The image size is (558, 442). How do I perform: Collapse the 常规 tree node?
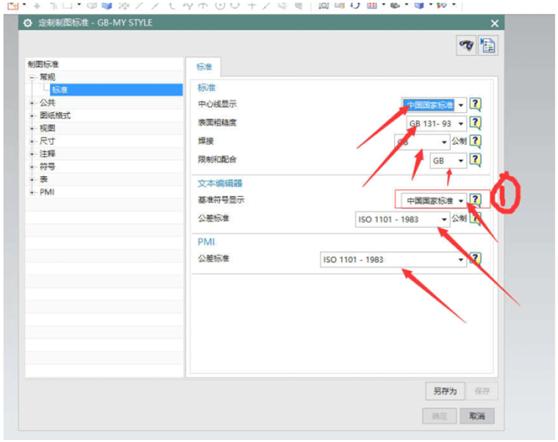click(x=32, y=77)
